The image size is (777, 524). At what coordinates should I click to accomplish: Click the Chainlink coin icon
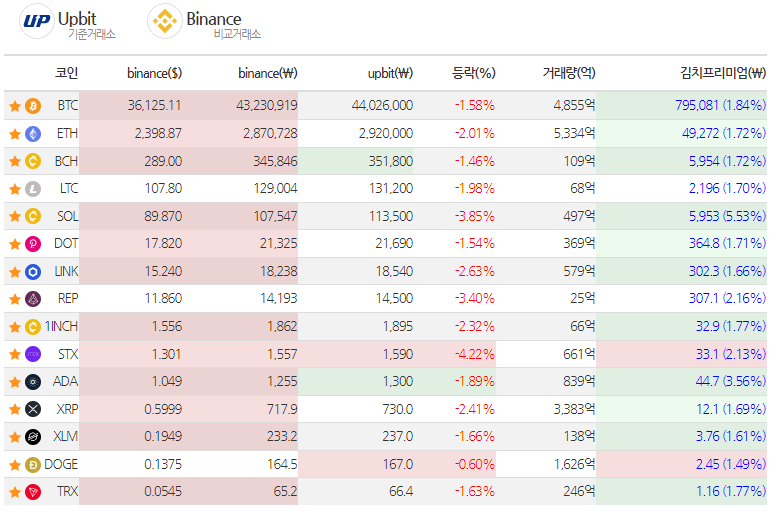click(x=33, y=272)
